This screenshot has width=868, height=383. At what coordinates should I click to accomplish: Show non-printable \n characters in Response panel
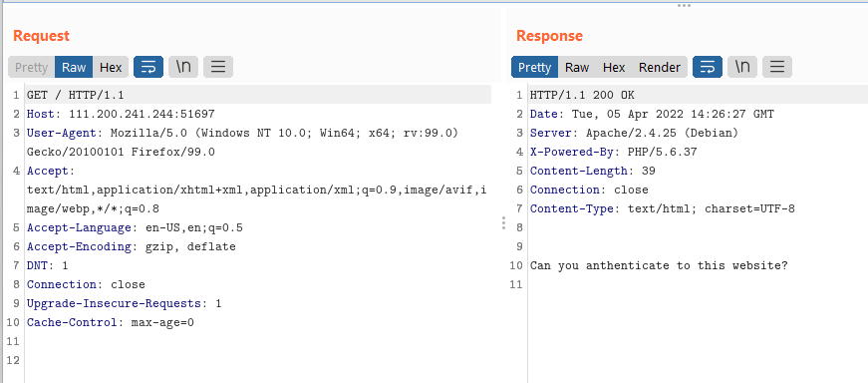(742, 67)
